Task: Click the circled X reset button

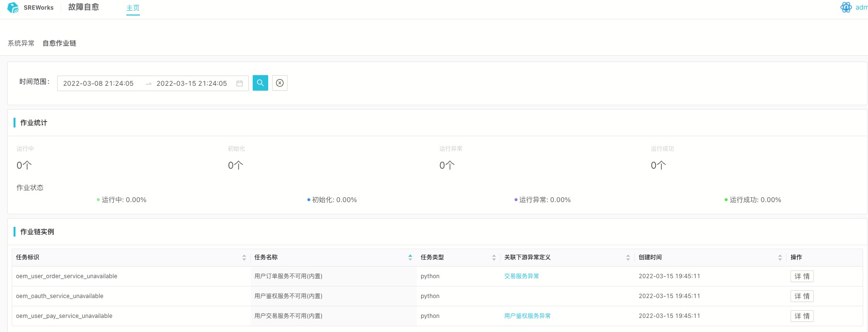Action: pos(280,83)
